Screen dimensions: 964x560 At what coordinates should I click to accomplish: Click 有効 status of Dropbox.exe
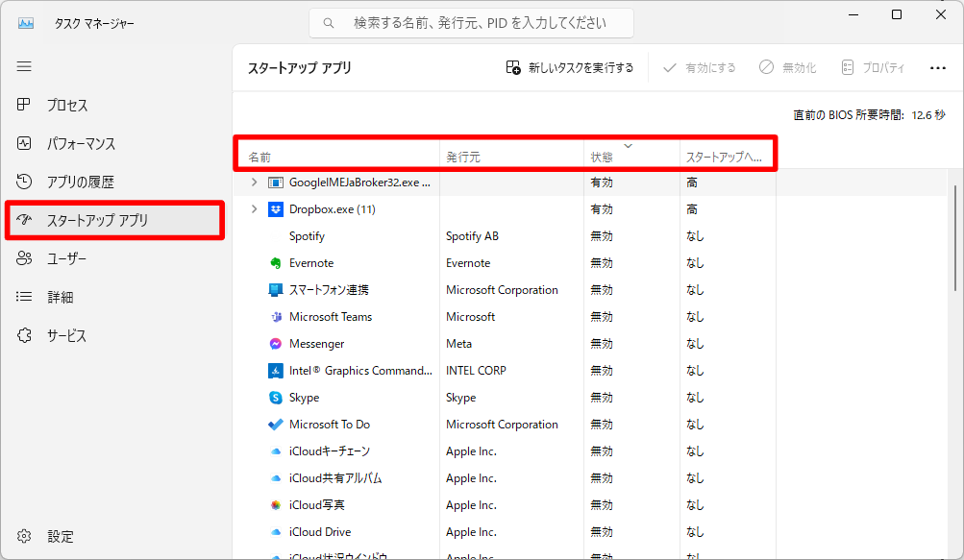click(602, 209)
